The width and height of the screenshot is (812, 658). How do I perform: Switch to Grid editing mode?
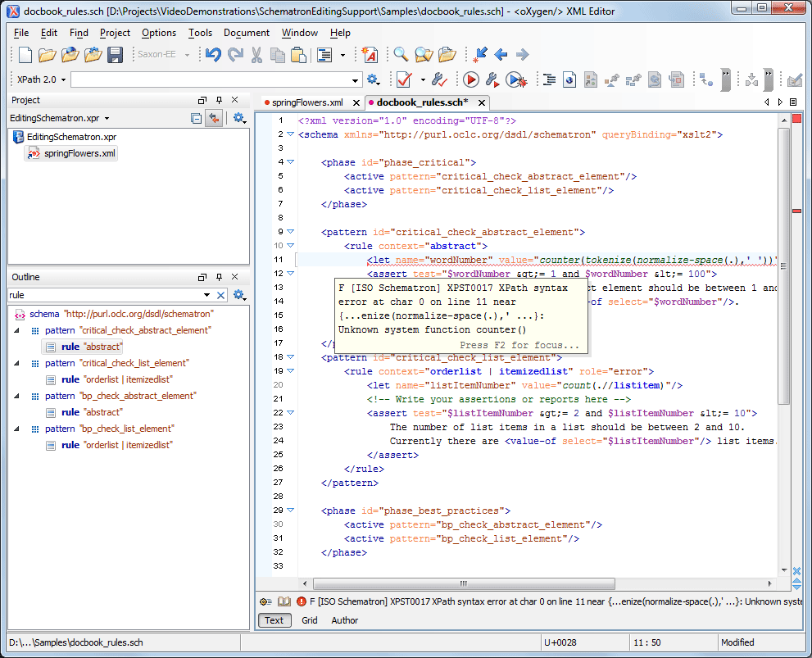[310, 620]
